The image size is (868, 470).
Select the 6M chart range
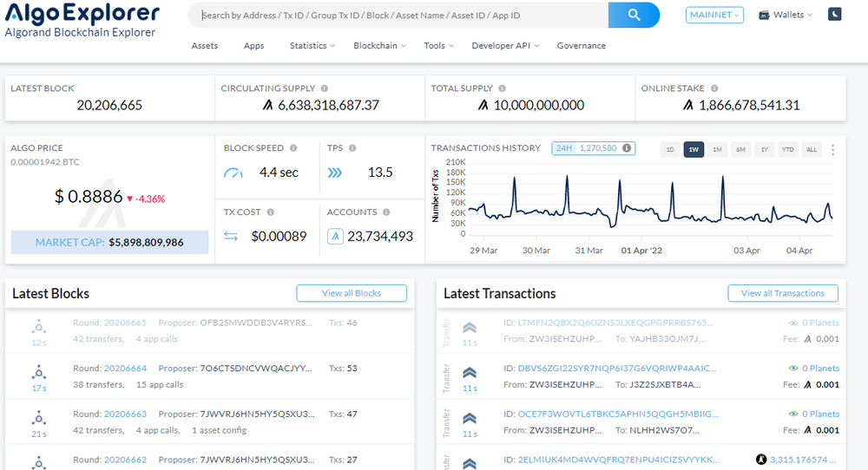click(740, 150)
